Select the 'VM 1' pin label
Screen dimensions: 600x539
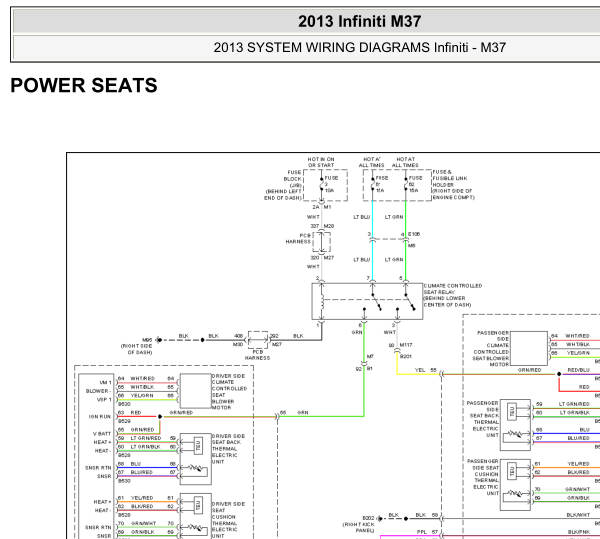tap(105, 383)
